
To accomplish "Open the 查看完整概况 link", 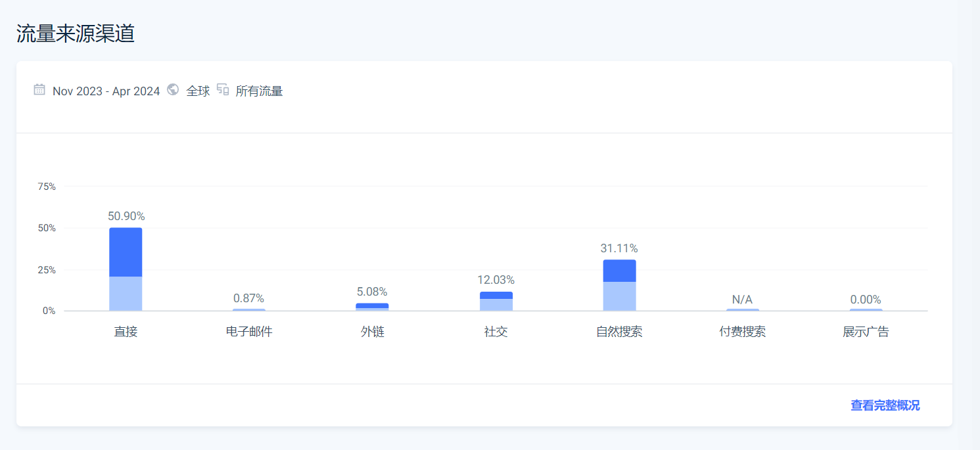I will (885, 405).
